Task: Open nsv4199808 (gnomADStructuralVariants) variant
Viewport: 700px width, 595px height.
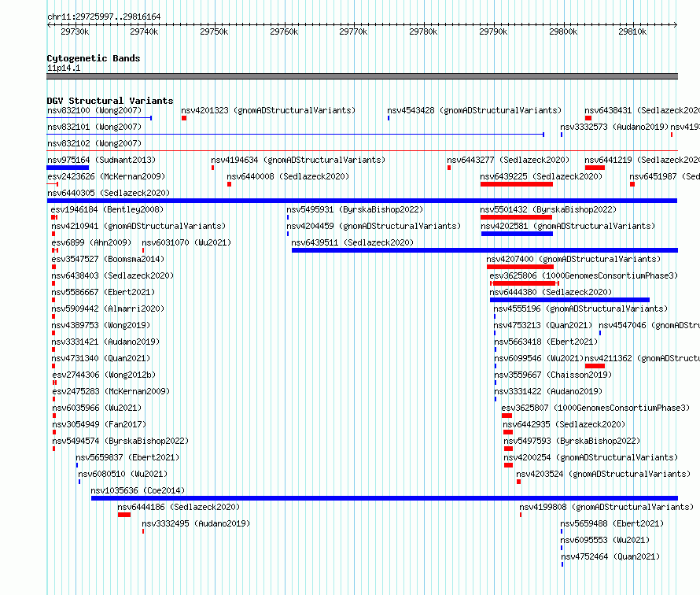Action: (606, 507)
